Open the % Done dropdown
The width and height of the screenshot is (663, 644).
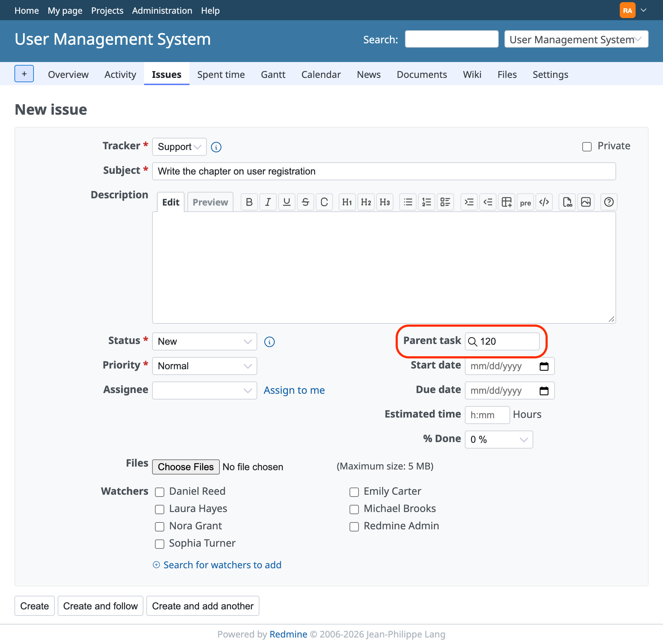coord(499,440)
